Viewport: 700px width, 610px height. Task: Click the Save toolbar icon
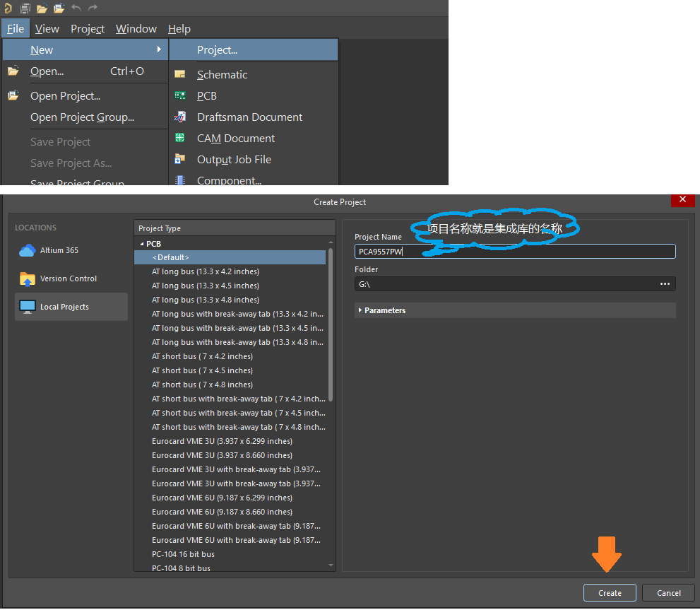(x=25, y=8)
